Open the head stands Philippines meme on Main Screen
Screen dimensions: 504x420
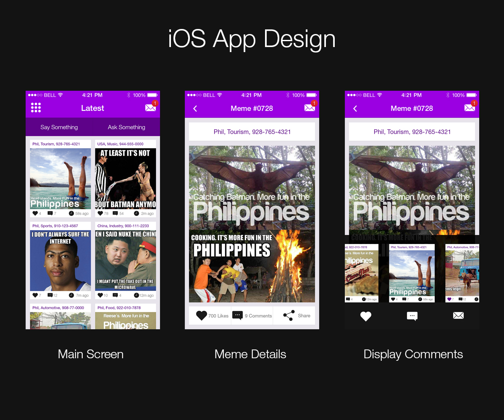(60, 178)
